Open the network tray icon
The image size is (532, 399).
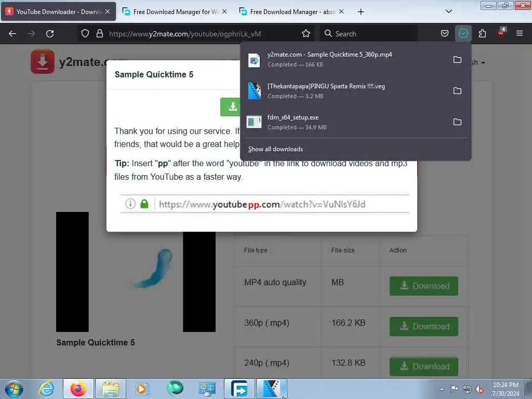[467, 390]
